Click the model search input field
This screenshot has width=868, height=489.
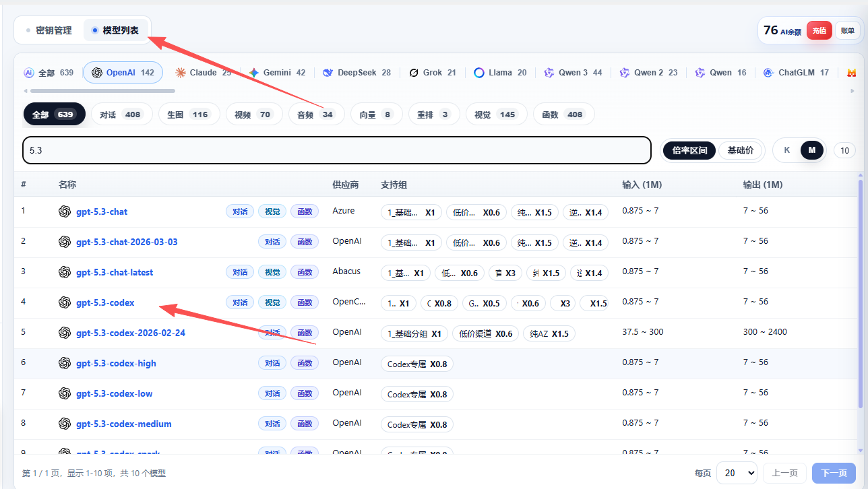click(x=337, y=150)
